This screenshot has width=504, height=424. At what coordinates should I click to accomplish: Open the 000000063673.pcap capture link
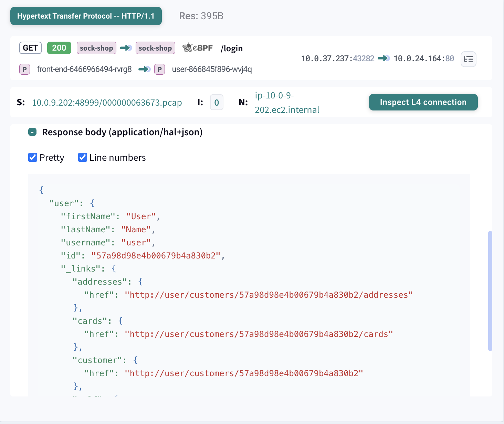pos(107,103)
